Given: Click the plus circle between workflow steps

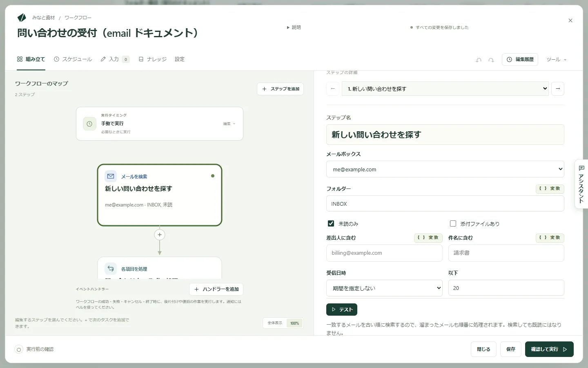Looking at the screenshot, I should click(x=160, y=235).
